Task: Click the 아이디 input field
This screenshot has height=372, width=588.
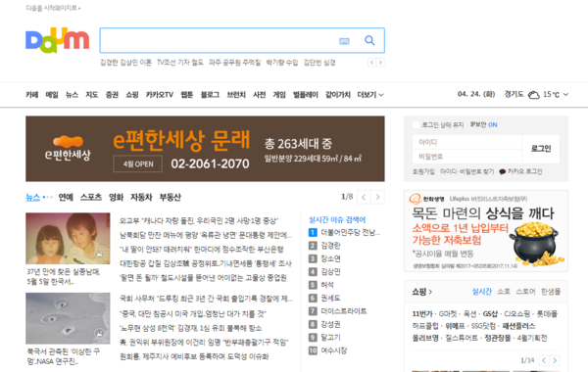Action: point(466,142)
